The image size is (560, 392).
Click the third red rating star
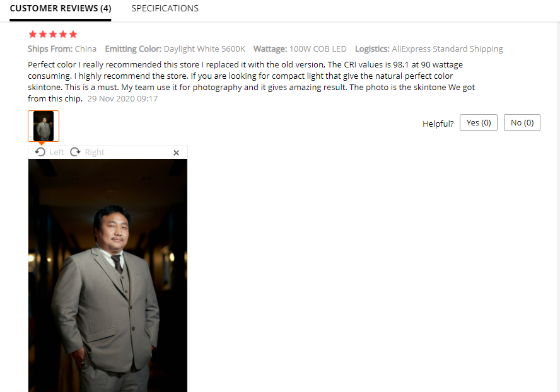pos(53,34)
